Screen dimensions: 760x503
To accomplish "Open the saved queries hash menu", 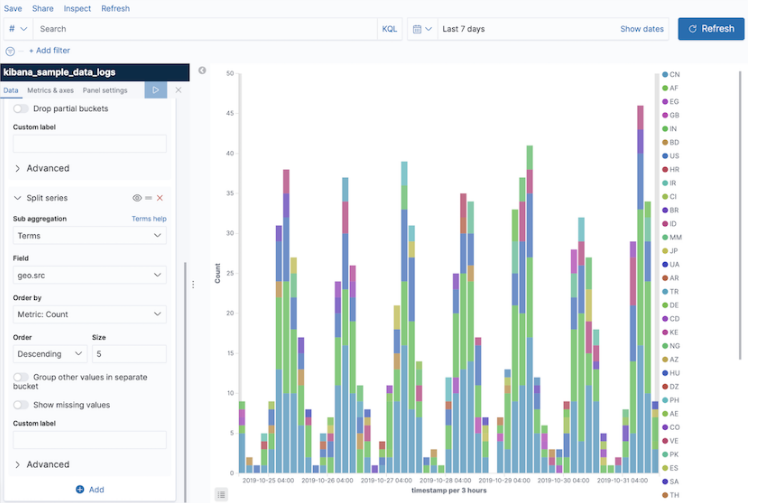I will [17, 29].
